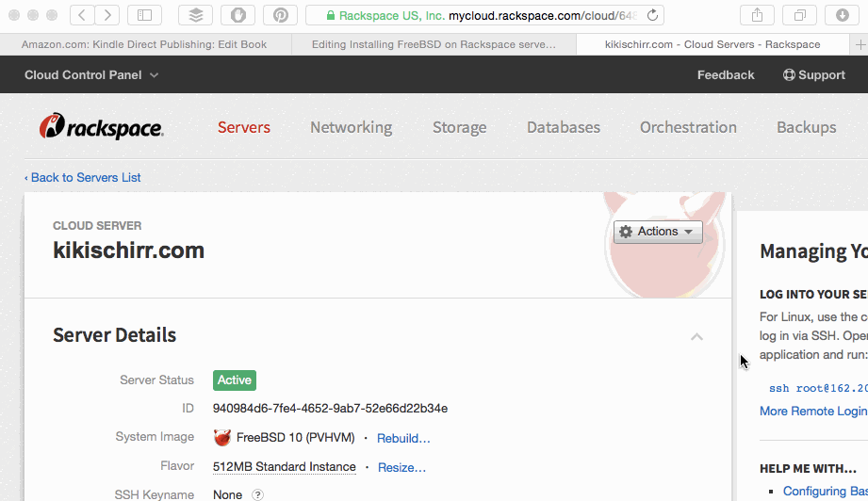Click the Configuring Bas… help link
Image resolution: width=868 pixels, height=501 pixels.
[x=826, y=491]
